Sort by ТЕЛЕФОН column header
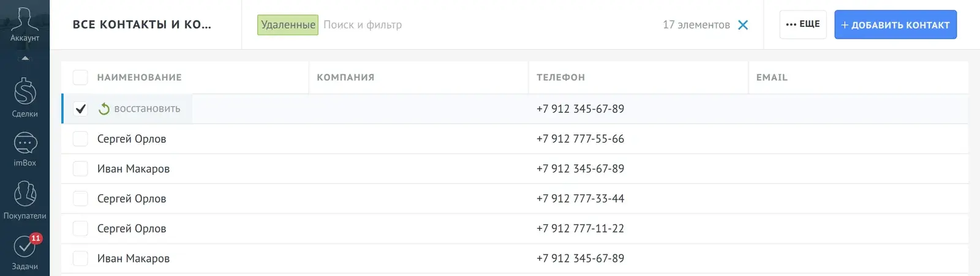Screen dimensions: 980x276 click(560, 77)
